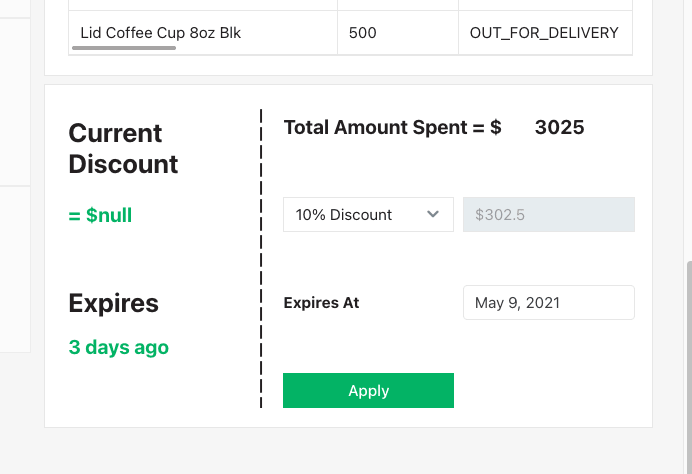Click the Expires heading
The width and height of the screenshot is (692, 474).
(x=113, y=303)
